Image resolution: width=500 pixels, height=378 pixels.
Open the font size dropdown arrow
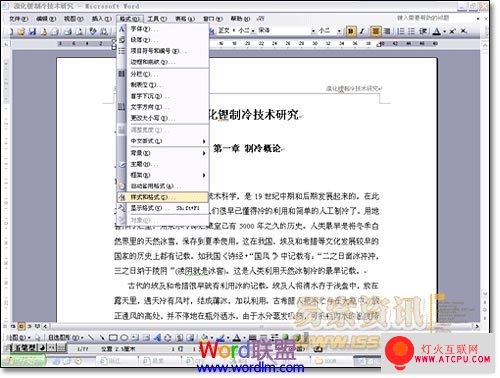tap(339, 31)
